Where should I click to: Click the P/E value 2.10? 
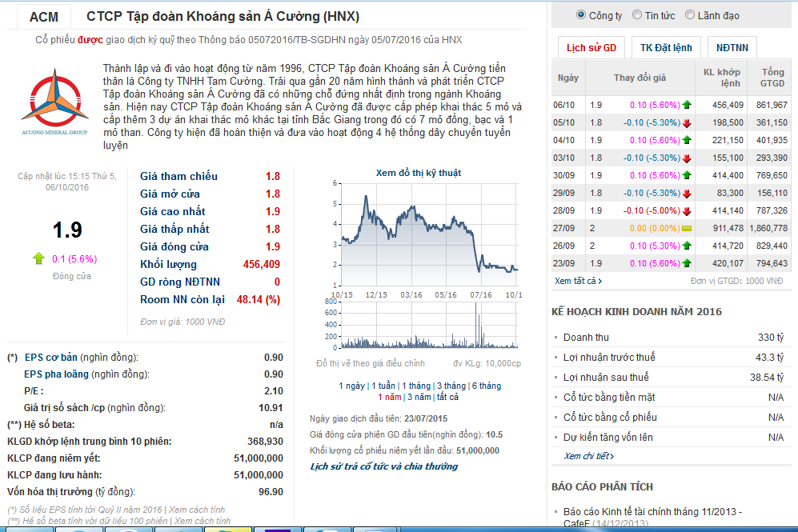coord(273,391)
